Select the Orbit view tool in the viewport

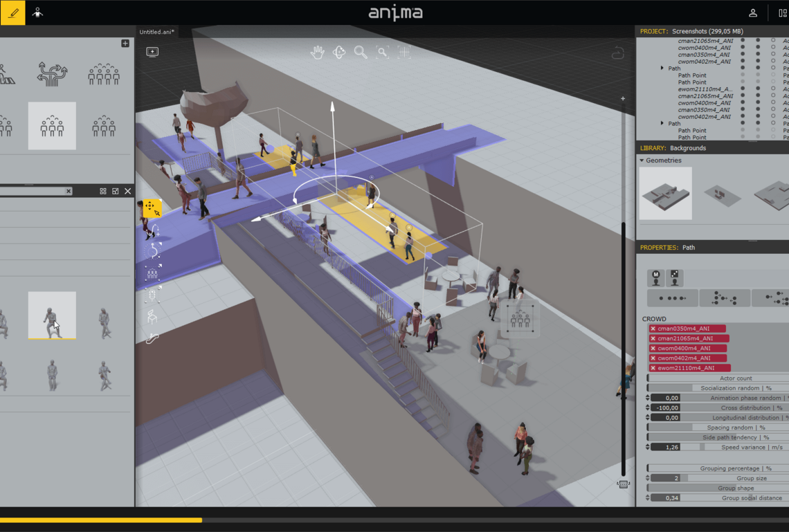click(x=338, y=52)
